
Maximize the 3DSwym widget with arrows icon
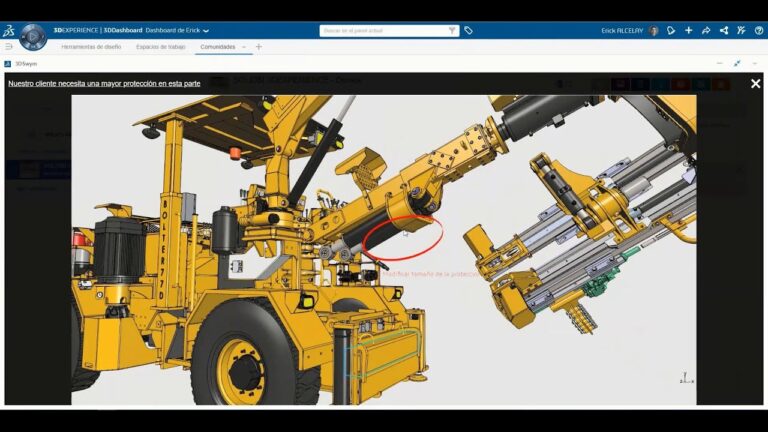coord(737,64)
